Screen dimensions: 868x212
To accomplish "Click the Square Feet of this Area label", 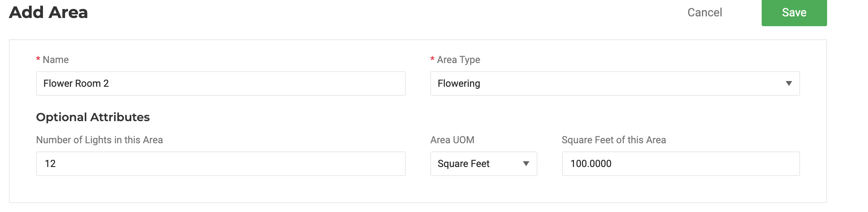I will (614, 140).
